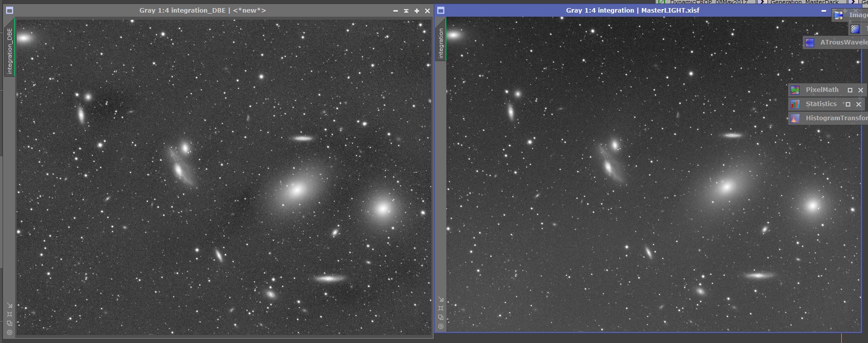The width and height of the screenshot is (868, 343).
Task: Select the HistogramTransformation label
Action: tap(837, 118)
